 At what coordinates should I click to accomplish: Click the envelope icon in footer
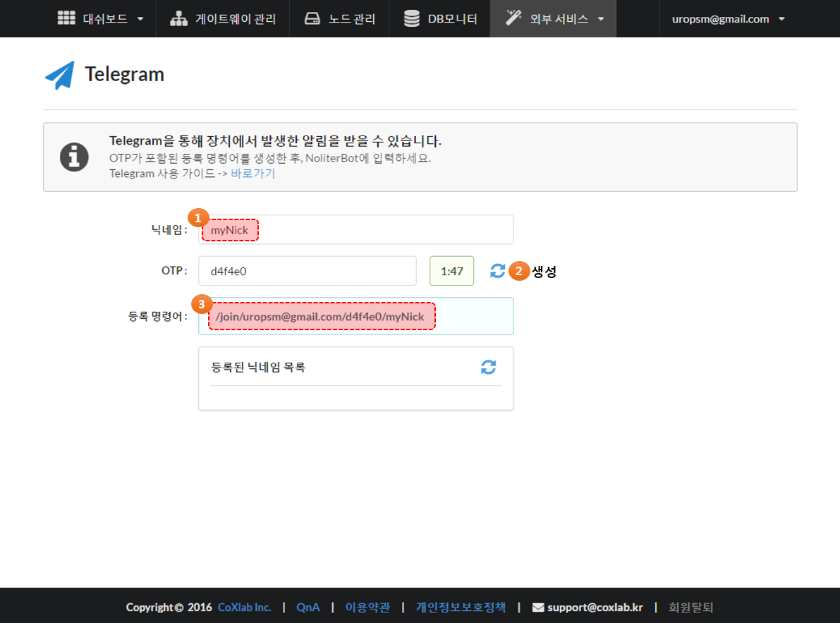tap(538, 607)
